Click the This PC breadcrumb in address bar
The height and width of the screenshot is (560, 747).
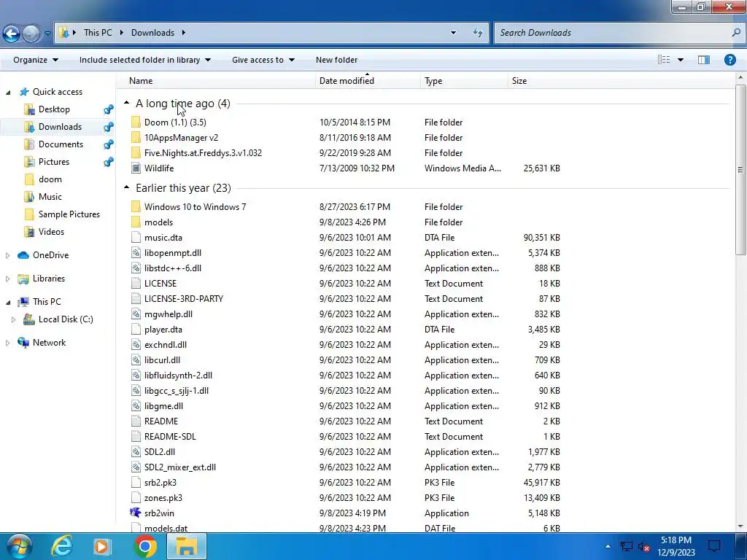tap(98, 33)
